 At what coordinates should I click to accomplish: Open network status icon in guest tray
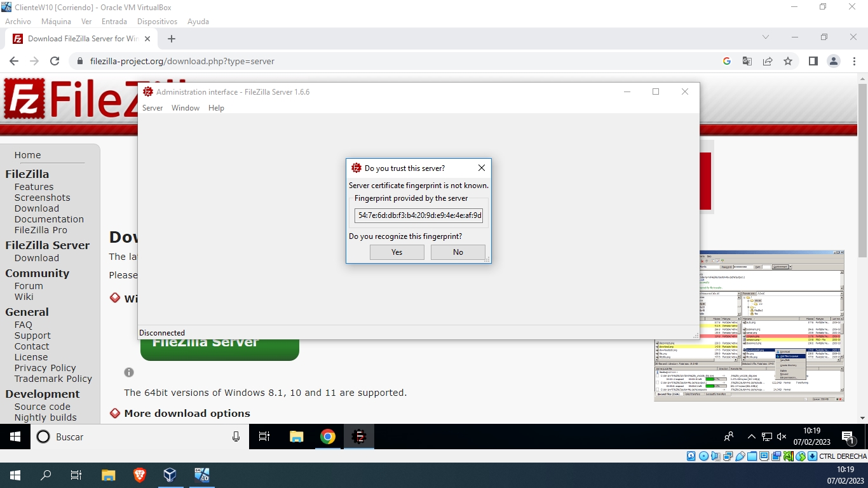pos(766,437)
